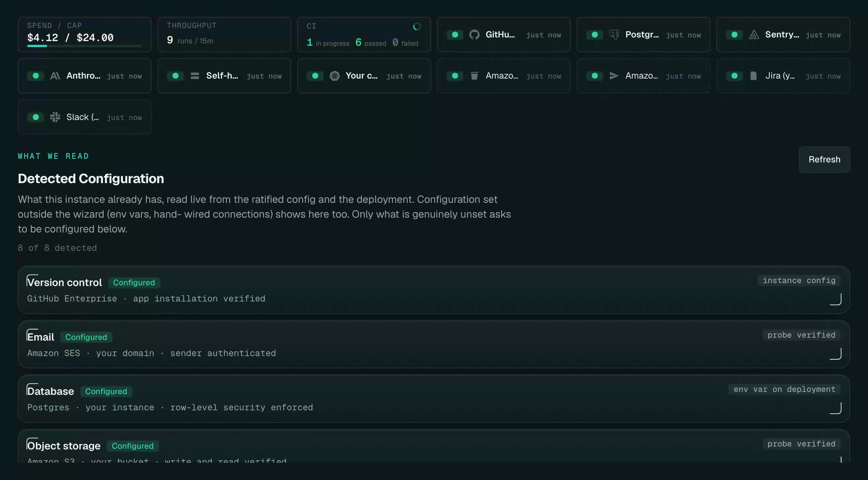Open the Slack (... integration name
The width and height of the screenshot is (868, 480).
coord(83,117)
